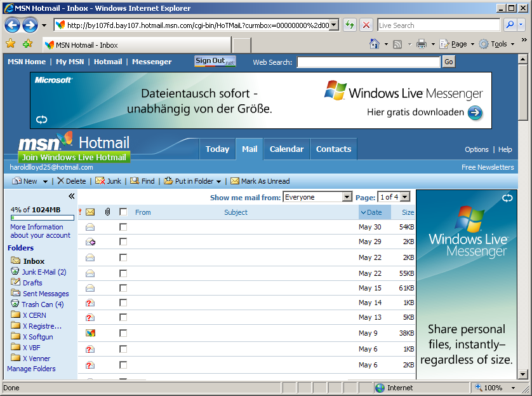
Task: Check the May 29 message checkbox
Action: click(123, 242)
